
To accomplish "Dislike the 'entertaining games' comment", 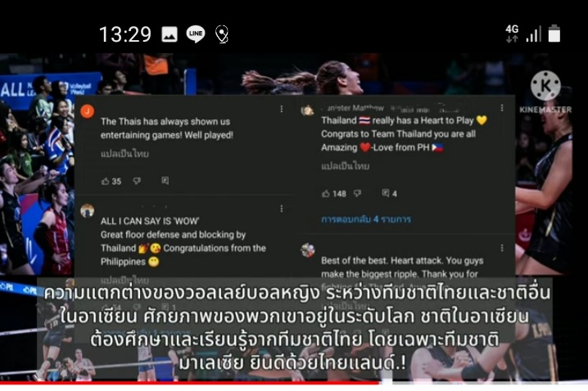I will point(138,182).
